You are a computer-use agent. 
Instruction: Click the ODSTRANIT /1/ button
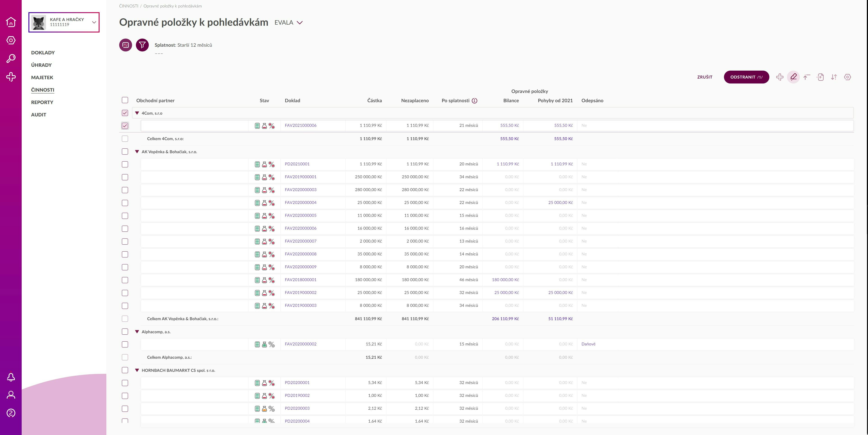coord(746,77)
